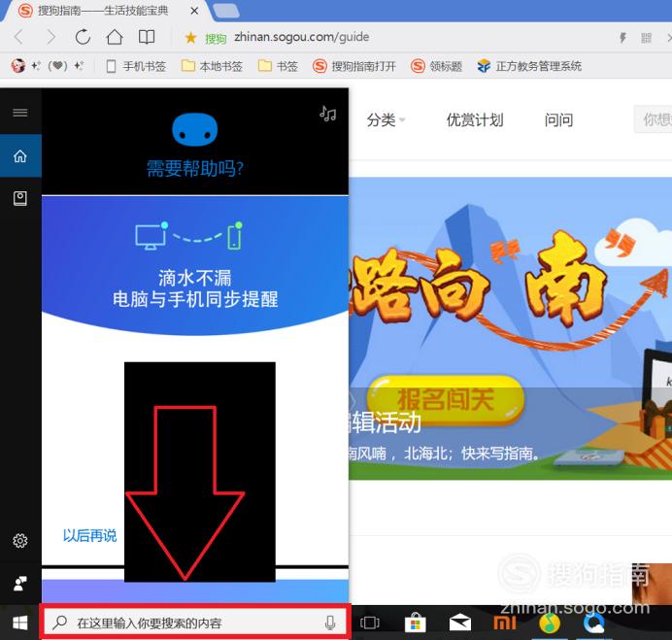Open Task View on taskbar

[369, 623]
